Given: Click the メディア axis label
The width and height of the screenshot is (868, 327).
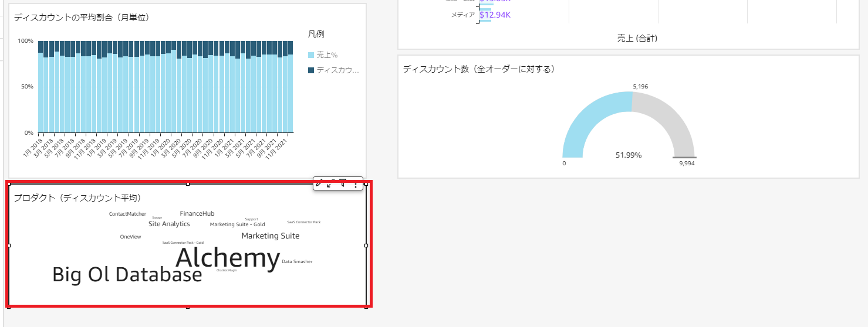Looking at the screenshot, I should pyautogui.click(x=463, y=15).
